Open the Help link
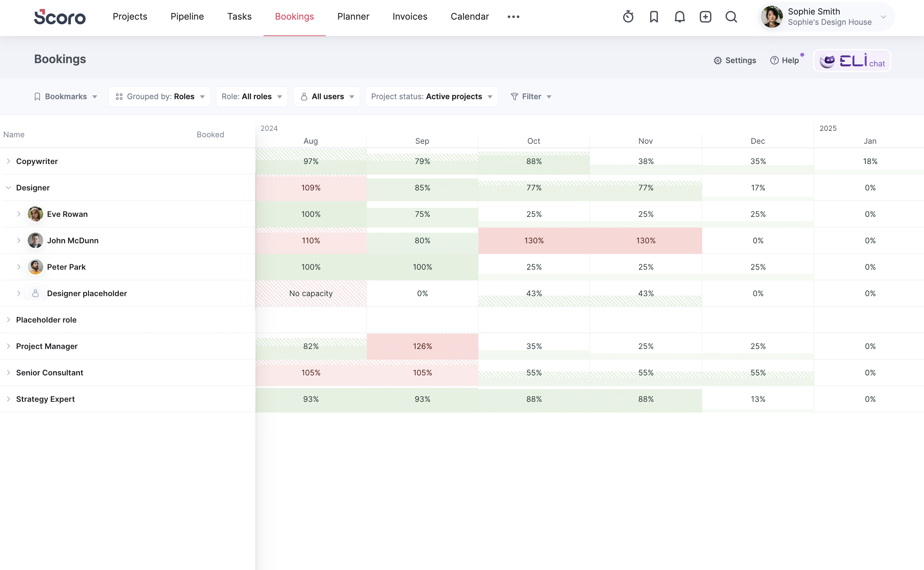 pos(784,60)
